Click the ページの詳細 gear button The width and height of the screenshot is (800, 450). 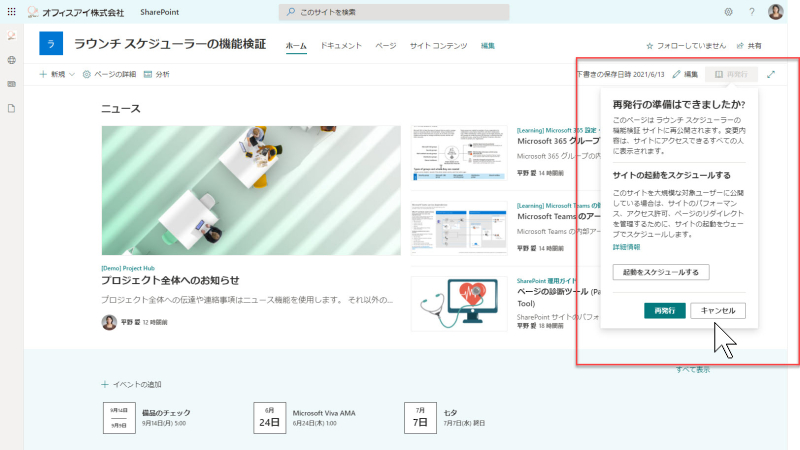click(109, 74)
